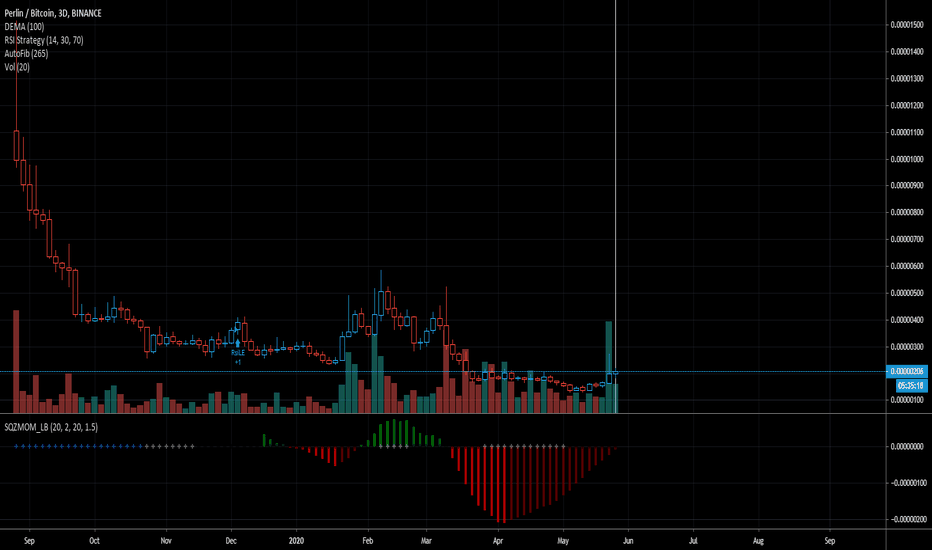Screen dimensions: 932x550
Task: Click the 0.00000900 price axis label
Action: click(x=907, y=186)
